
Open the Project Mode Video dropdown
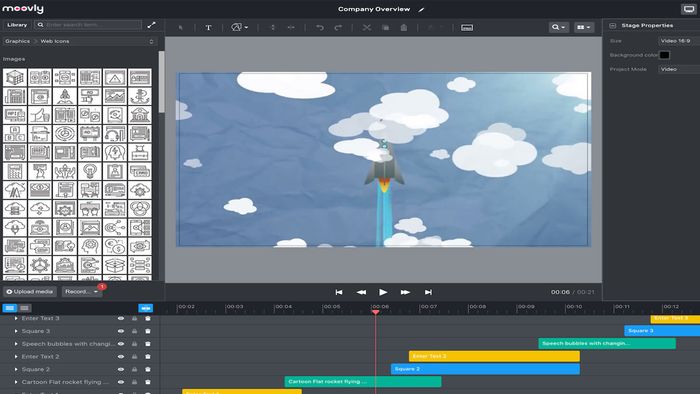coord(679,69)
